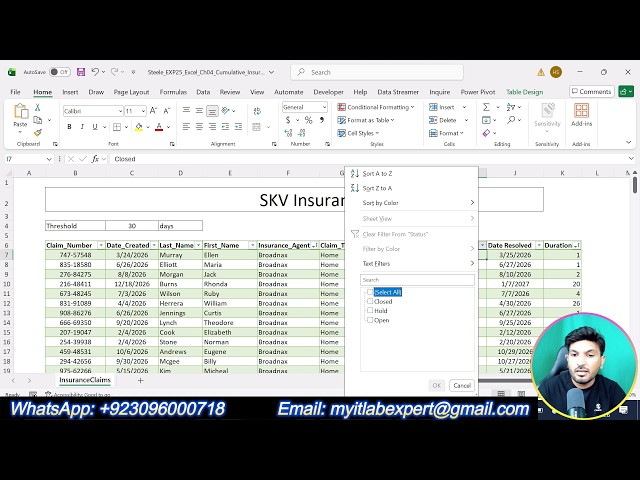Open the Table Design ribbon tab
This screenshot has height=480, width=640.
(x=524, y=92)
